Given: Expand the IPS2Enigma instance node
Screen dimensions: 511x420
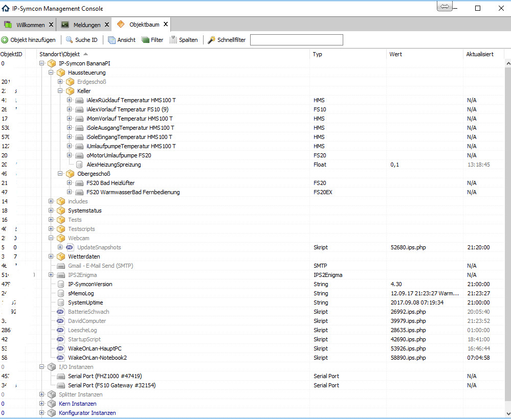Looking at the screenshot, I should pyautogui.click(x=51, y=275).
